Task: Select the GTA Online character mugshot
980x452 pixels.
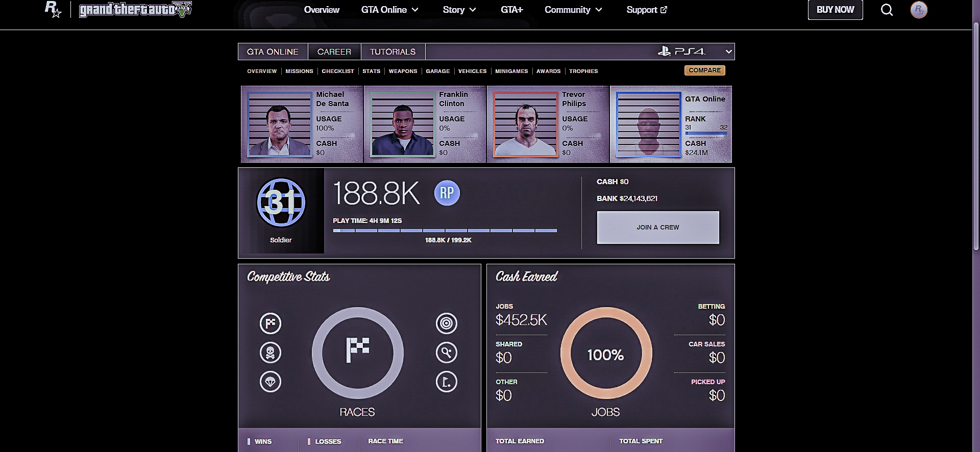Action: click(x=649, y=124)
